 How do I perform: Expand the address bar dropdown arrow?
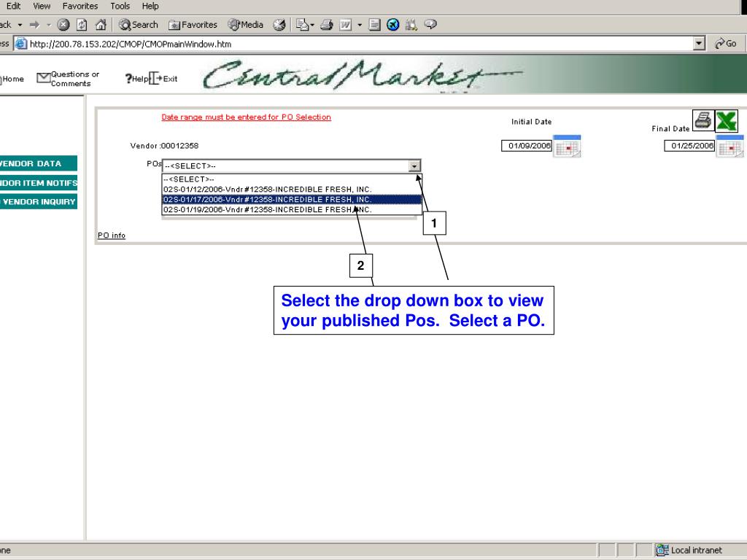[x=699, y=44]
